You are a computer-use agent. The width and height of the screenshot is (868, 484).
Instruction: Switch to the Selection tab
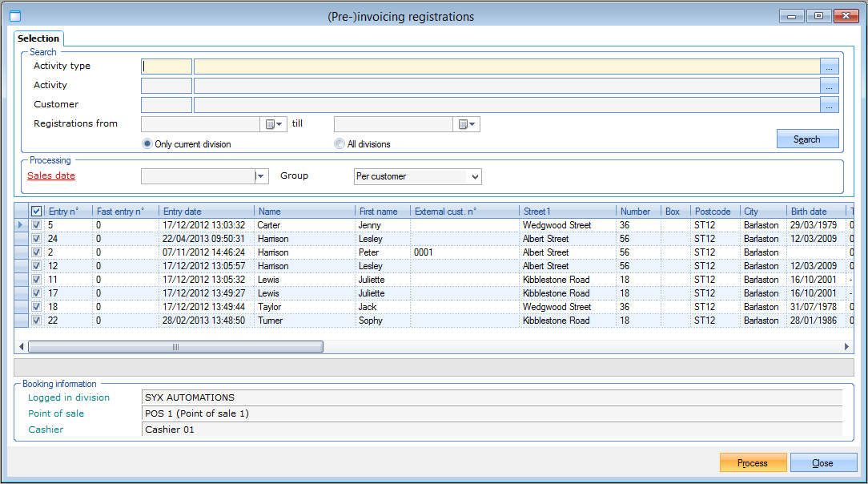[x=38, y=38]
